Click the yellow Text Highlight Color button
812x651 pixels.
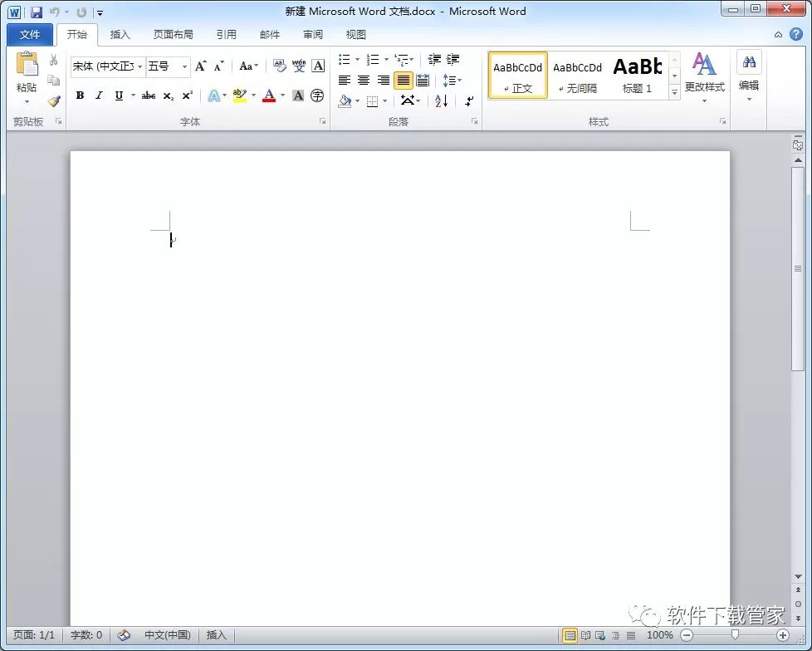(239, 95)
